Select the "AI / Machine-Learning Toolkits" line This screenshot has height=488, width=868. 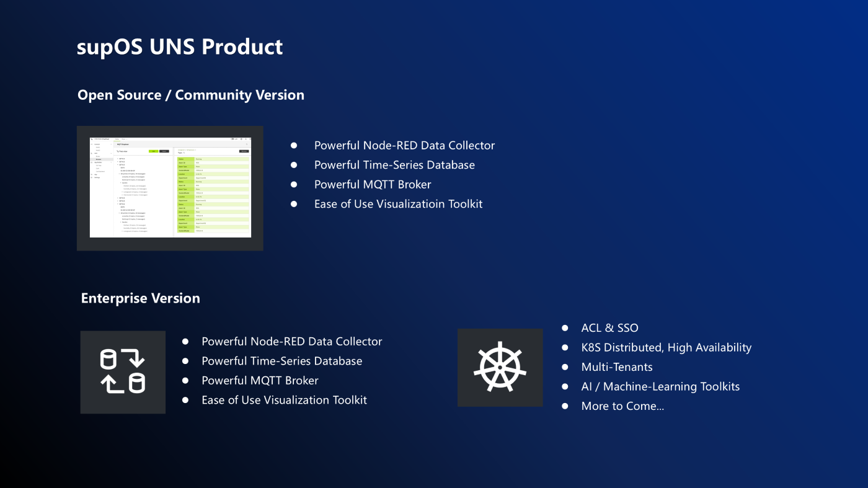coord(660,386)
